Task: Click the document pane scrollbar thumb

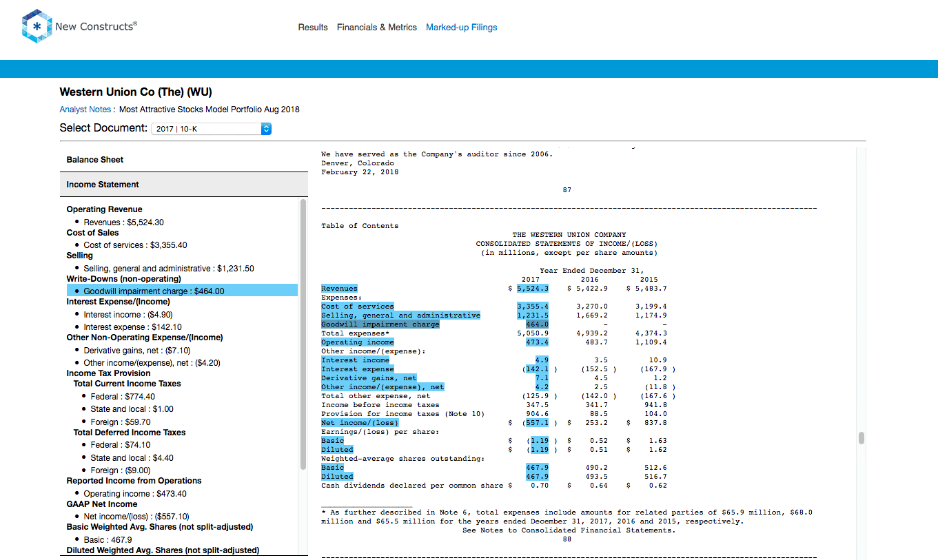Action: 861,438
